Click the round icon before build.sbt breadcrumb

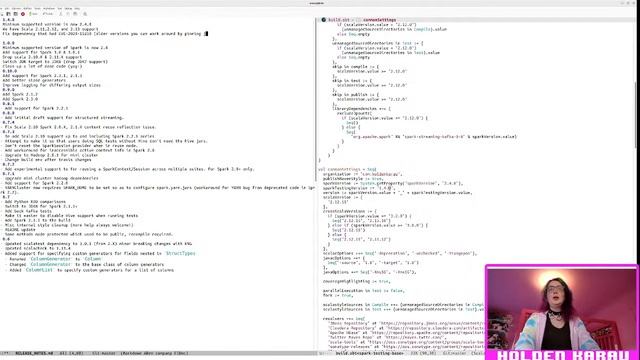[x=323, y=20]
